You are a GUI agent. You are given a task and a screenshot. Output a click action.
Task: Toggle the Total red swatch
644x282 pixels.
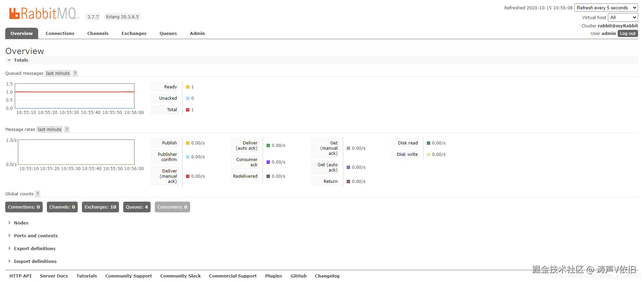pyautogui.click(x=188, y=110)
